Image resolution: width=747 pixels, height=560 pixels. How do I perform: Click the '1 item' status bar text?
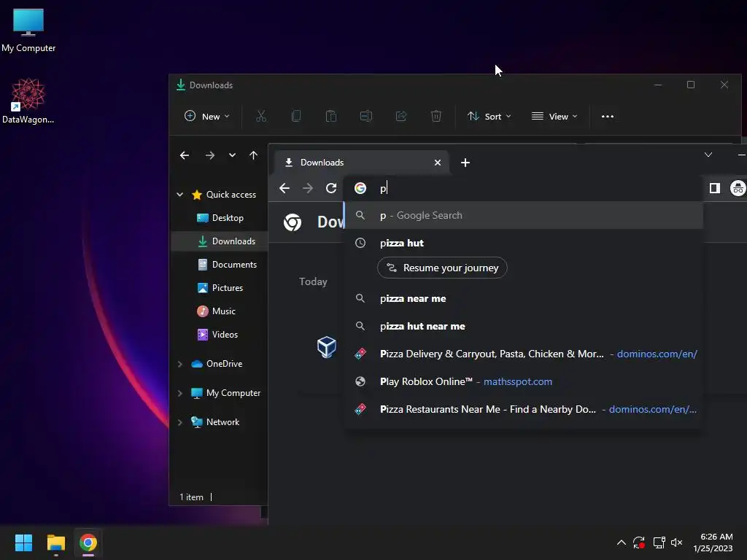point(191,497)
